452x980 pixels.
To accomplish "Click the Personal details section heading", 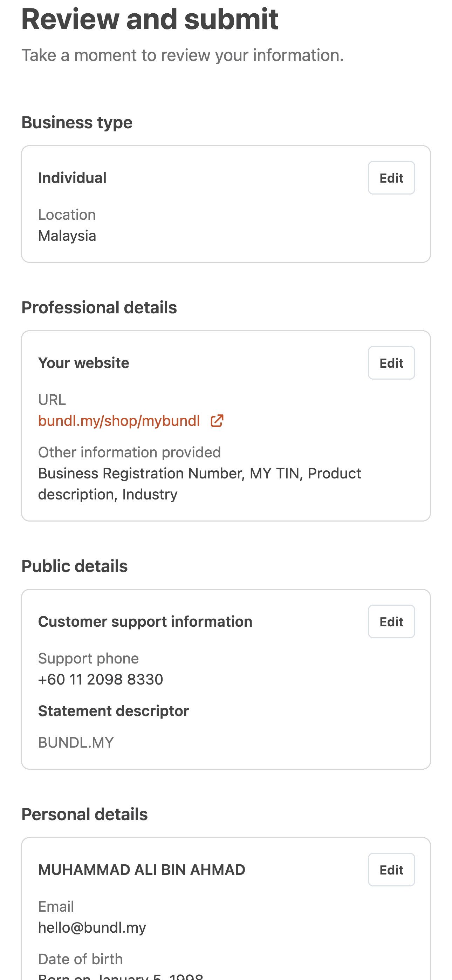I will tap(84, 815).
